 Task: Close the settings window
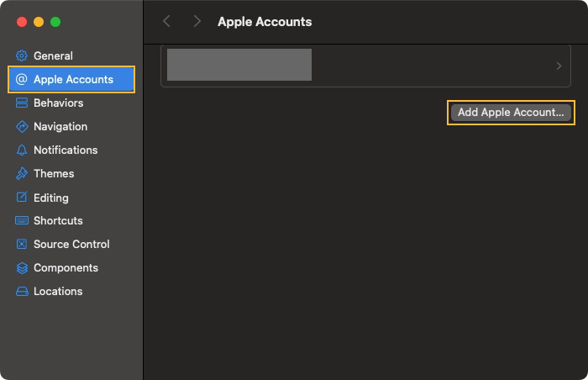click(x=22, y=22)
